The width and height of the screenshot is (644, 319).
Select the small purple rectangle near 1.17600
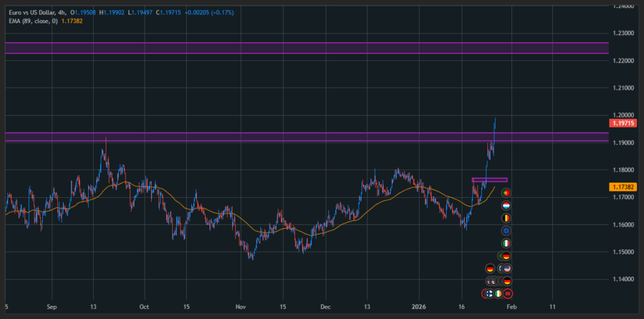click(x=489, y=180)
